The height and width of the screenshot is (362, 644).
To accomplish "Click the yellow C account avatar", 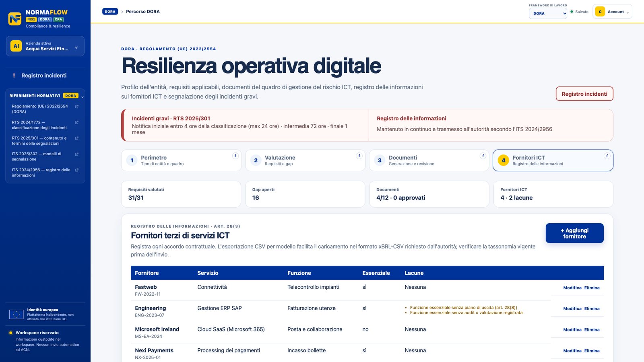I will (x=600, y=12).
